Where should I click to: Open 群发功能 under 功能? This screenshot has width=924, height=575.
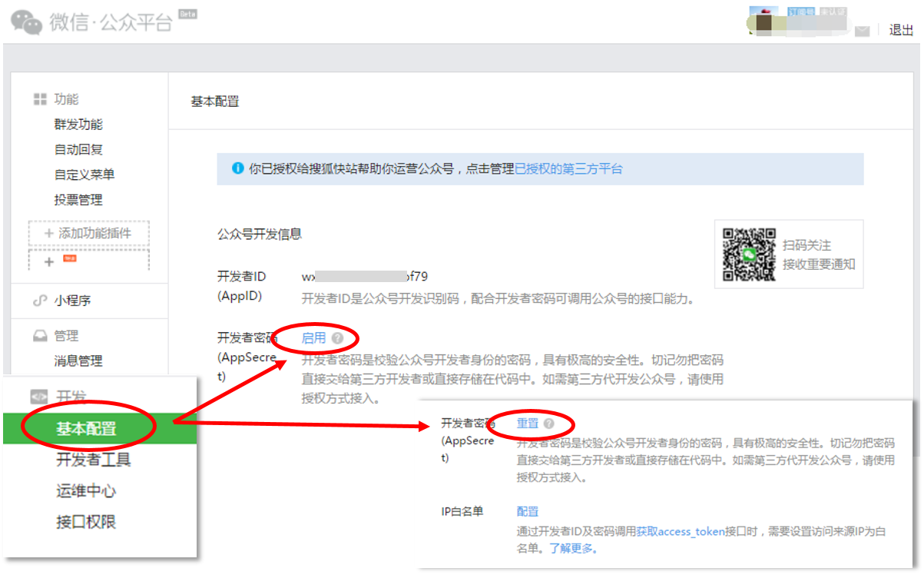click(x=78, y=125)
